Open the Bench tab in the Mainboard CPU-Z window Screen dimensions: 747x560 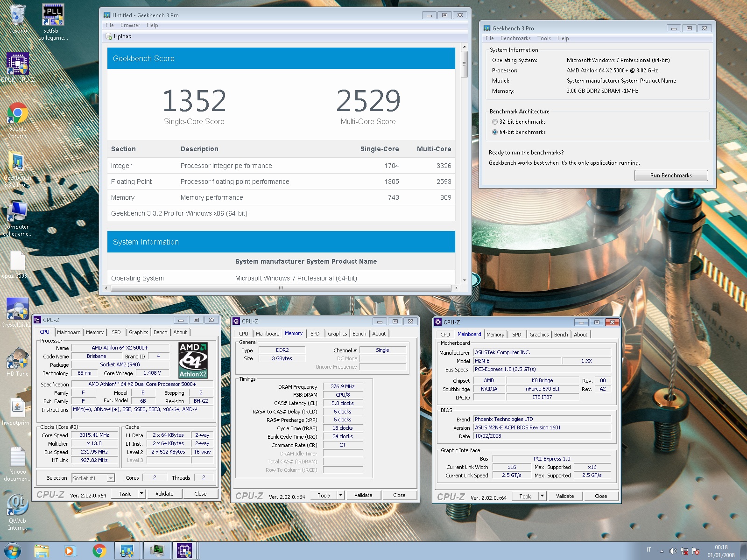(x=561, y=335)
